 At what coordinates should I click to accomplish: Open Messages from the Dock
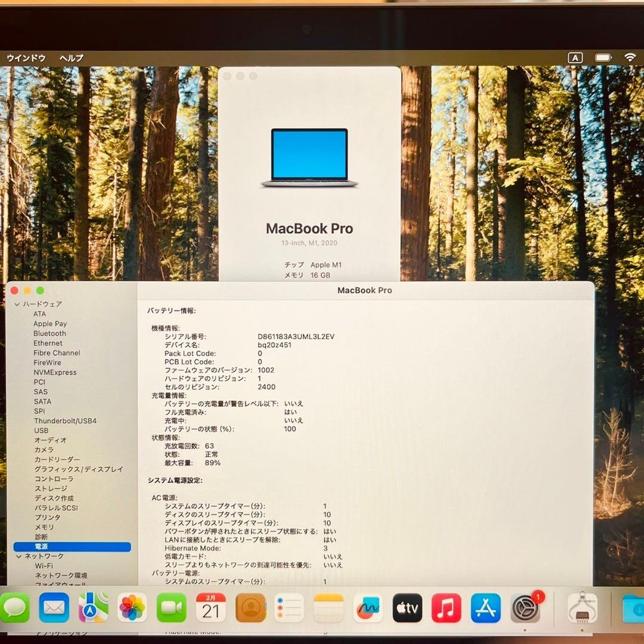(15, 608)
